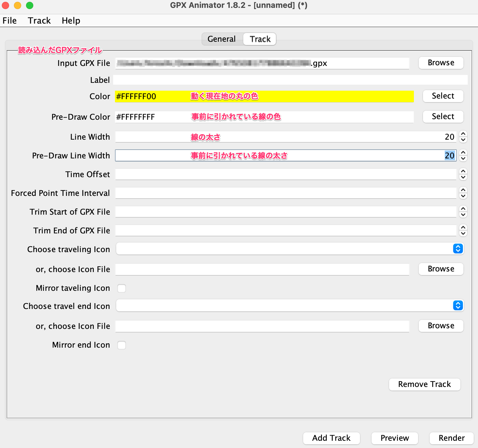Switch to the General tab
The height and width of the screenshot is (448, 478).
click(221, 39)
